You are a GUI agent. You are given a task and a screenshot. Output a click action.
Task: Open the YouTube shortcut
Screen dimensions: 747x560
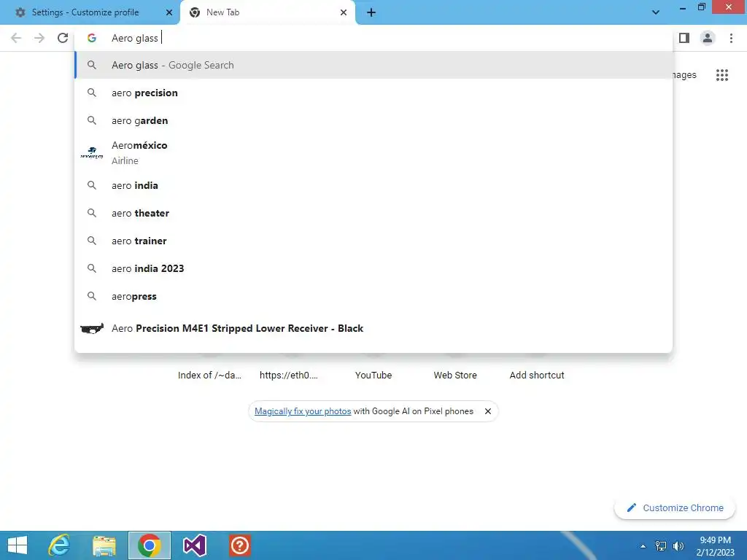point(373,375)
